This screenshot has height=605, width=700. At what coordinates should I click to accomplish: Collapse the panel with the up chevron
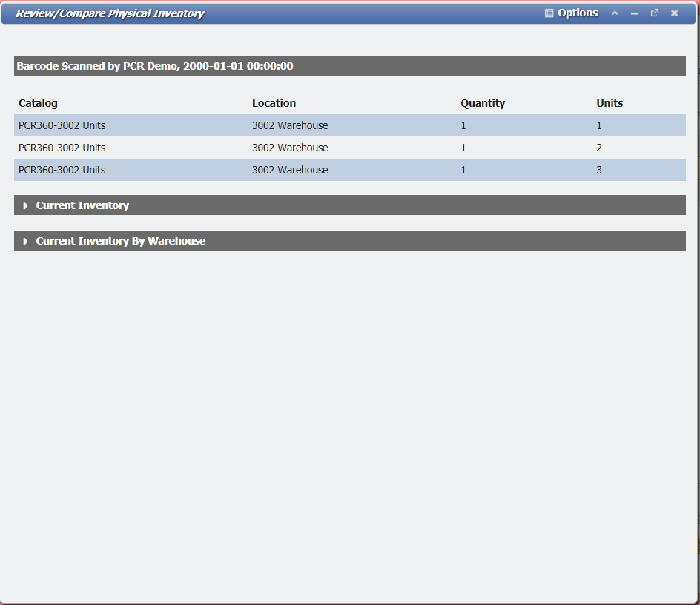(615, 13)
